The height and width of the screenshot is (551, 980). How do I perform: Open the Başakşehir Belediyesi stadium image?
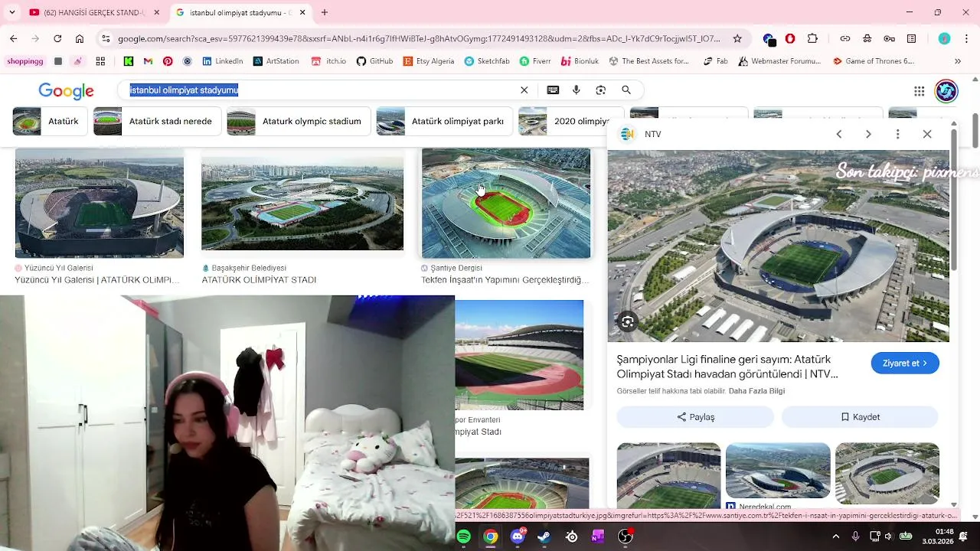302,204
